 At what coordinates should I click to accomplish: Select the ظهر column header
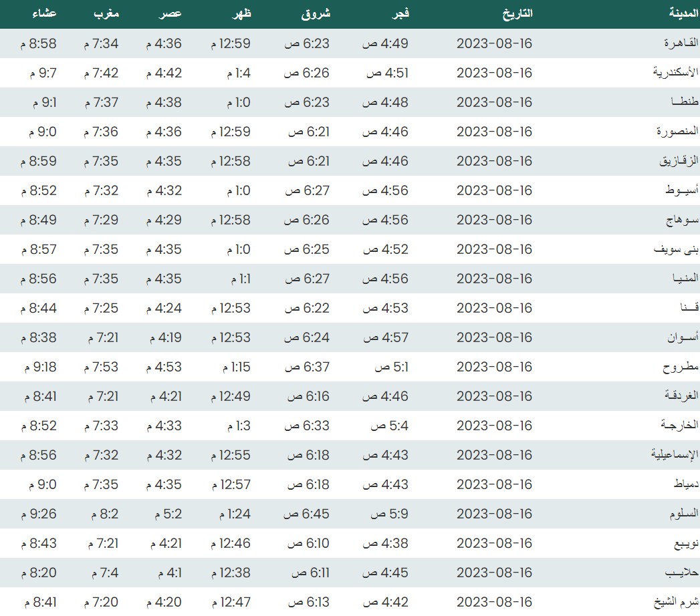[x=242, y=13]
